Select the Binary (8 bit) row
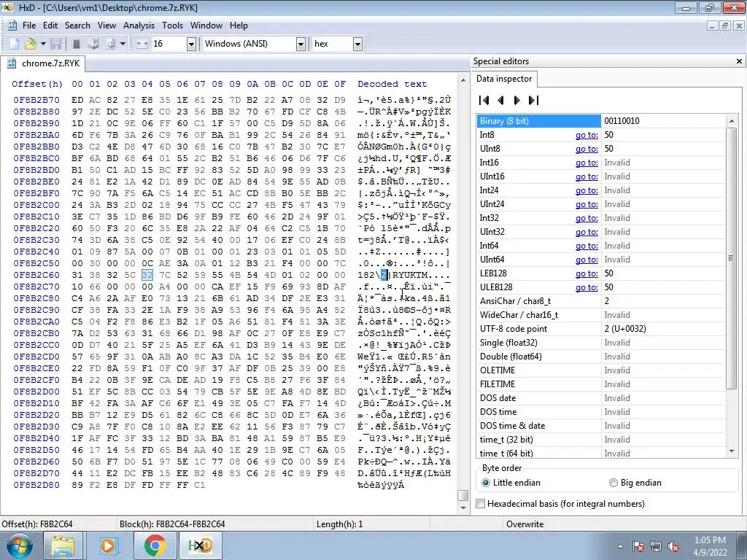747x560 pixels. point(601,121)
